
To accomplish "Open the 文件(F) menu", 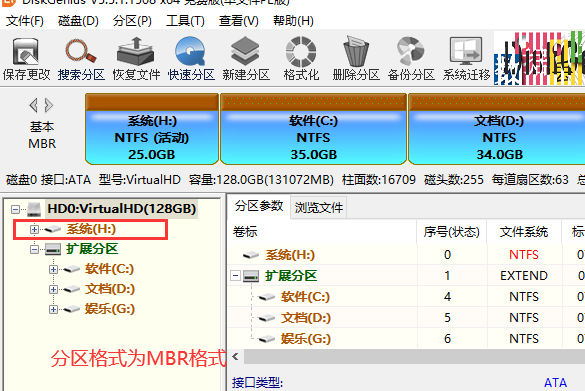I will [25, 21].
